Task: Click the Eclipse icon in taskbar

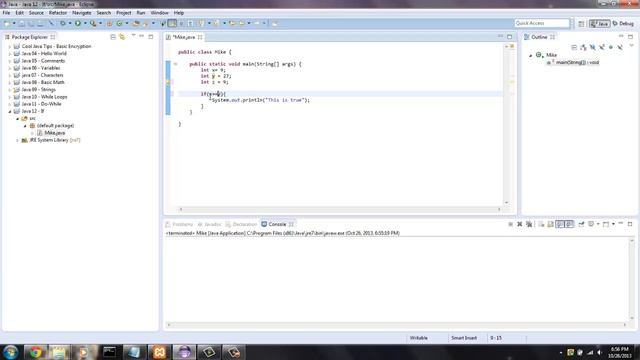Action: pos(184,352)
